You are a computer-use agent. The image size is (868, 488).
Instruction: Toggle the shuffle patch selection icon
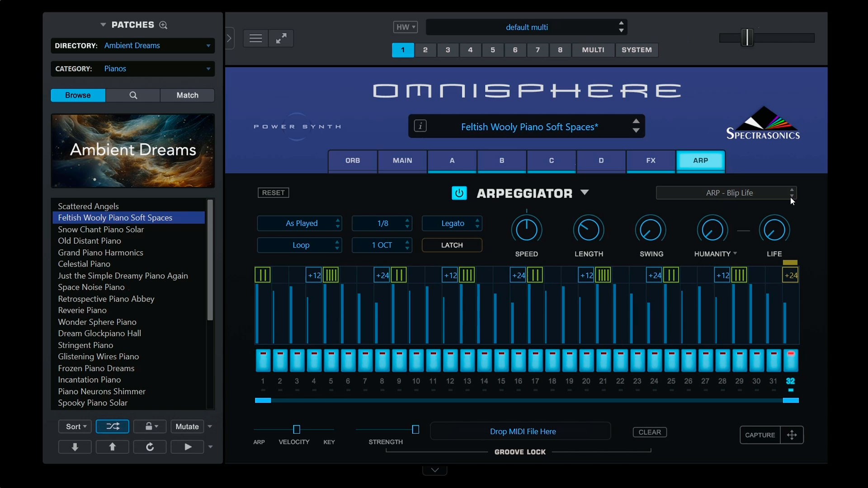[x=112, y=426]
